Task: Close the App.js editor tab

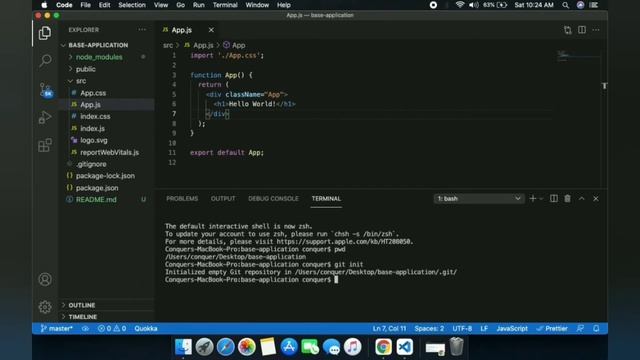Action: click(x=211, y=30)
